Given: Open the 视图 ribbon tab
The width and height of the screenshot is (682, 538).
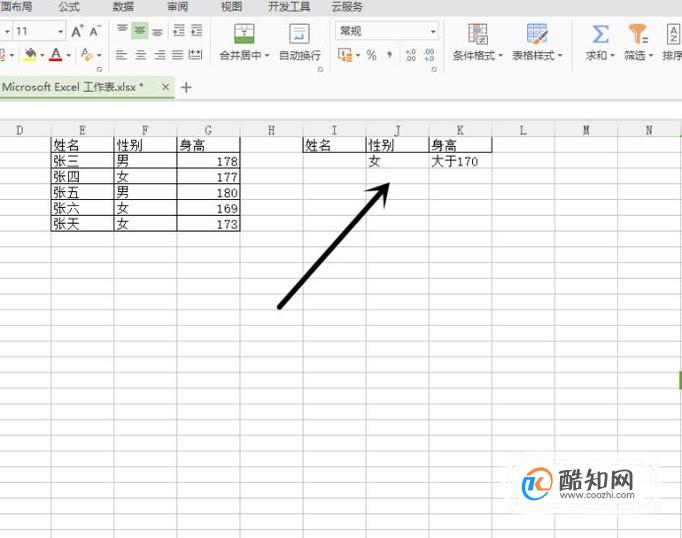Looking at the screenshot, I should click(x=231, y=7).
